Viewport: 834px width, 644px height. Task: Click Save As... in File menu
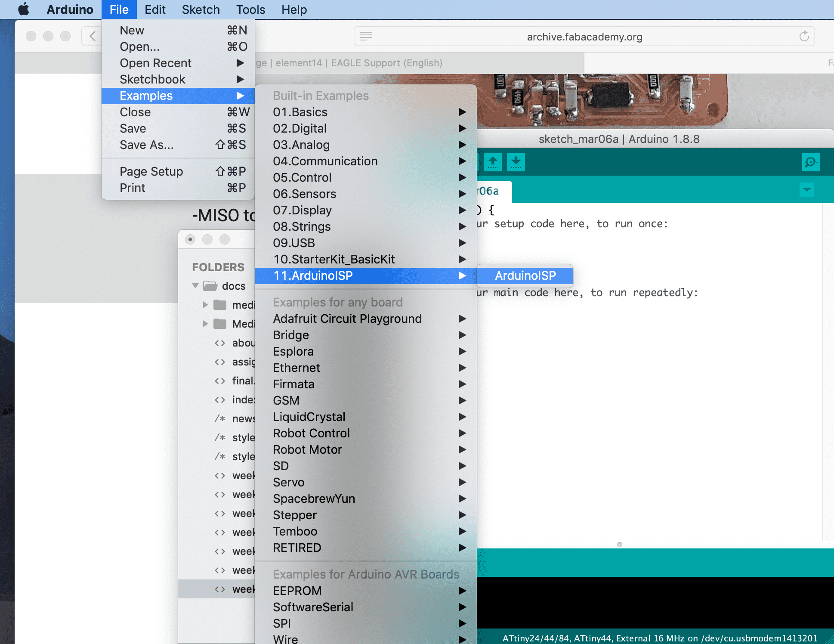[146, 145]
